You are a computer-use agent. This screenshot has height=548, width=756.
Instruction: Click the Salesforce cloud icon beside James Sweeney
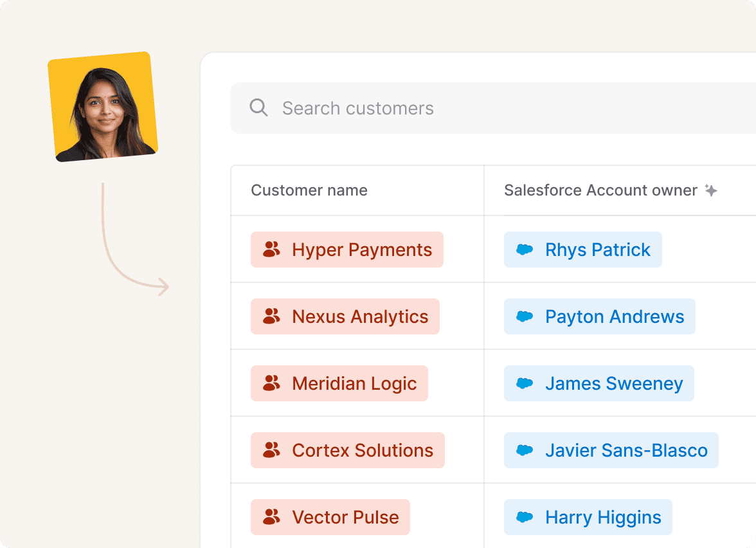pyautogui.click(x=525, y=383)
